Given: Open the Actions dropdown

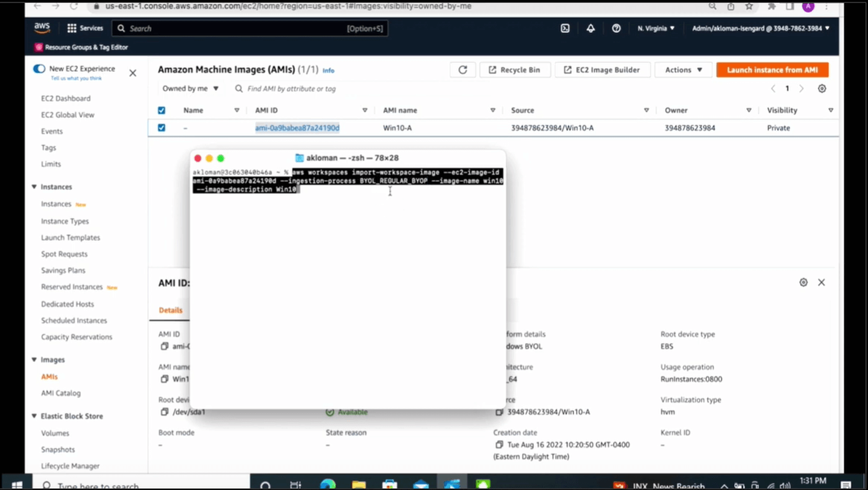Looking at the screenshot, I should click(x=682, y=69).
